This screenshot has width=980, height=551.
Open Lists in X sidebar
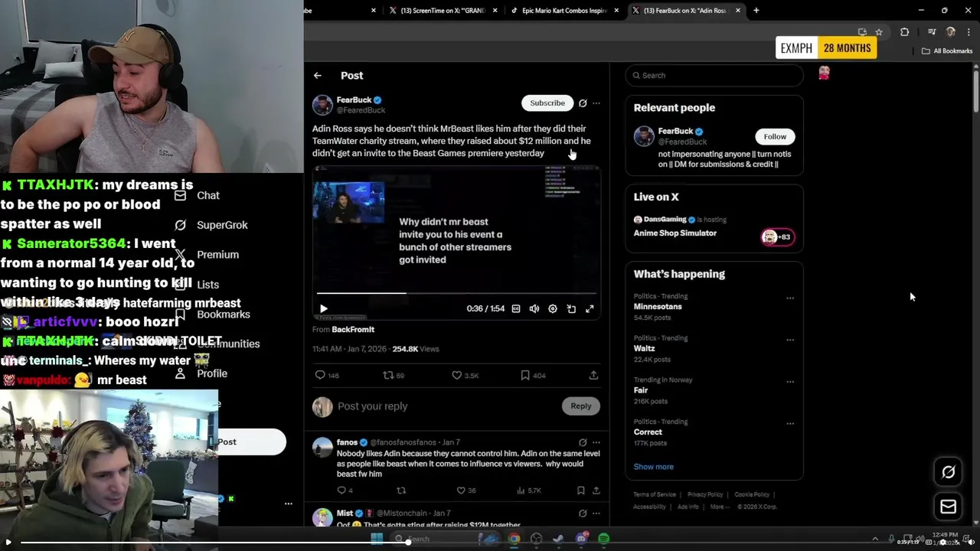pos(197,285)
